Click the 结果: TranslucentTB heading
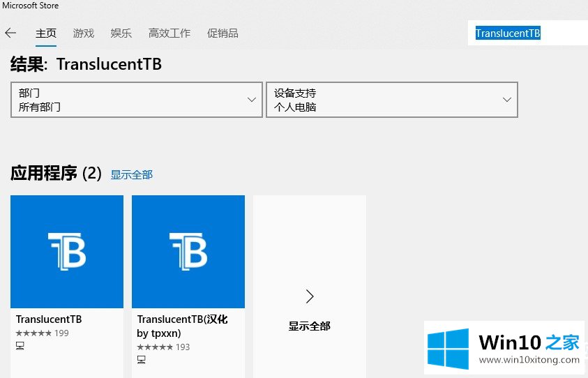588x378 pixels. click(x=86, y=64)
